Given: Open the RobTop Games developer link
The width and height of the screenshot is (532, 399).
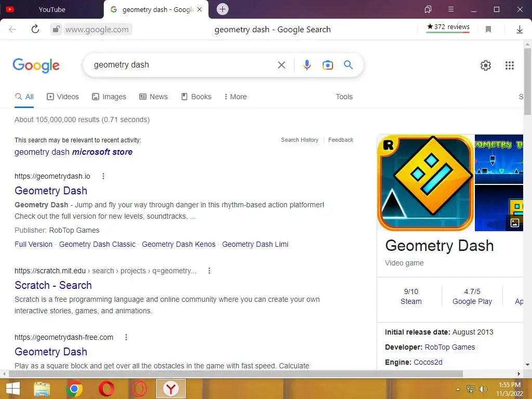Looking at the screenshot, I should pos(449,347).
